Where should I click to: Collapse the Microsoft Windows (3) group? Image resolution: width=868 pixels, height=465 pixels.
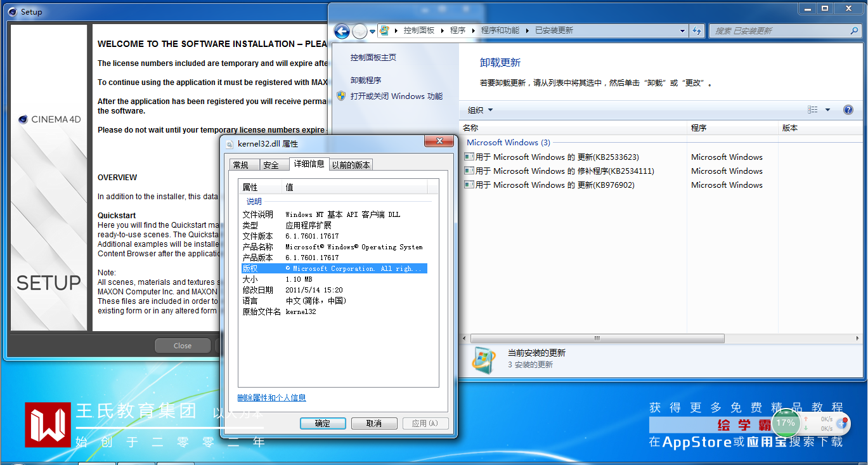tap(508, 143)
